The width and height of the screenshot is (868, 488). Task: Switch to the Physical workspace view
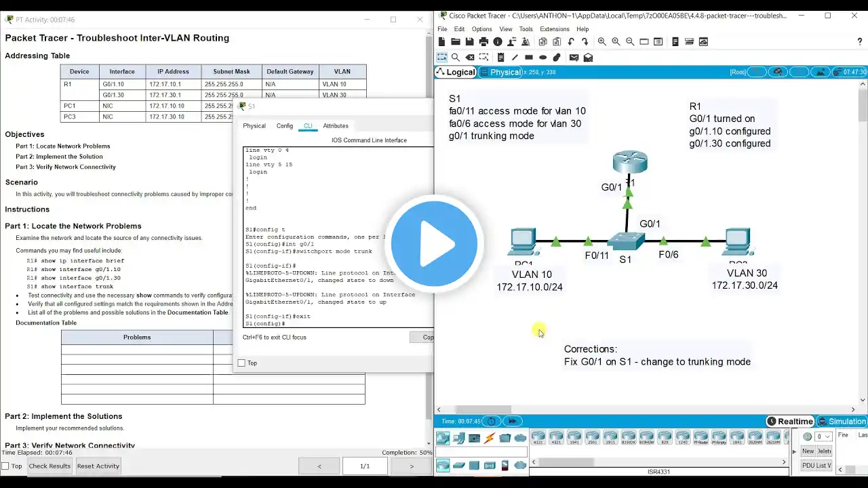501,72
